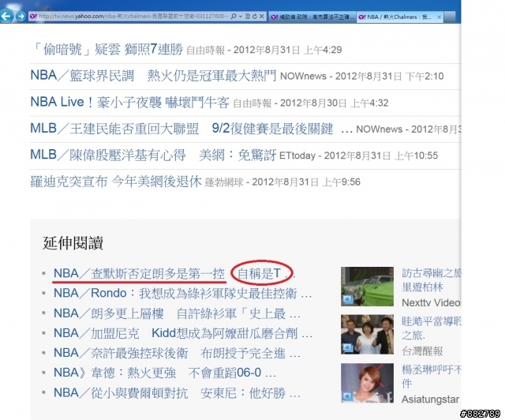Open MLB/陳偉殷壓洋基有心得 headline
The image size is (505, 420).
click(153, 156)
